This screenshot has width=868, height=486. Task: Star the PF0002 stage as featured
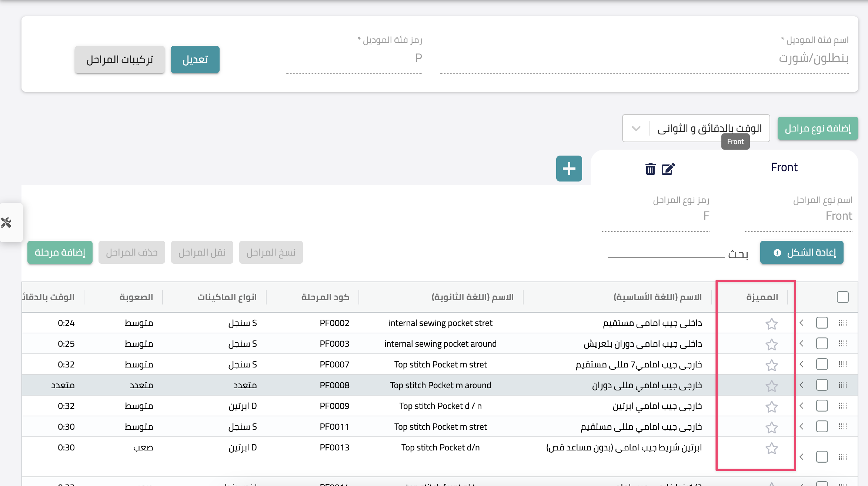771,324
